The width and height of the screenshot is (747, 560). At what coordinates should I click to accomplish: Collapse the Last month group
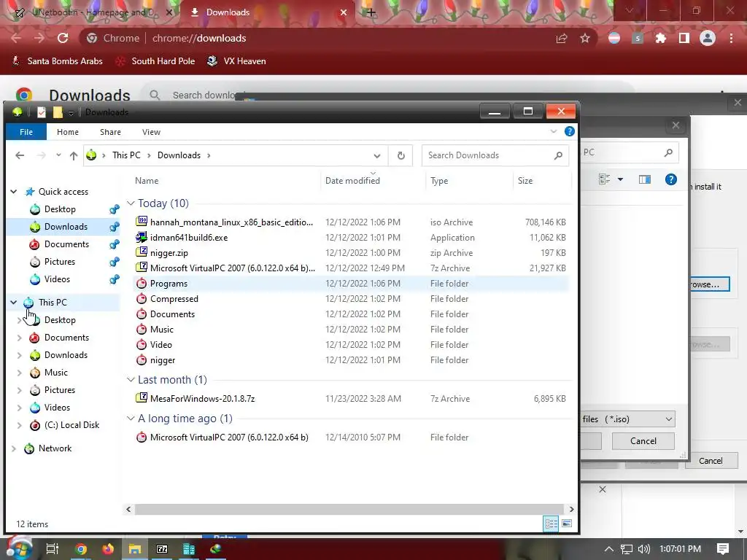[x=131, y=379]
